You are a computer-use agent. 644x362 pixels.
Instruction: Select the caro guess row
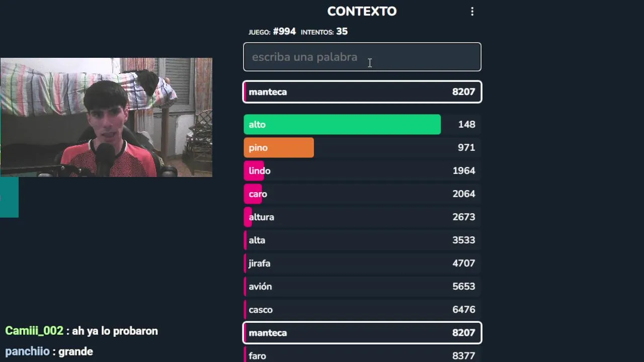(362, 194)
